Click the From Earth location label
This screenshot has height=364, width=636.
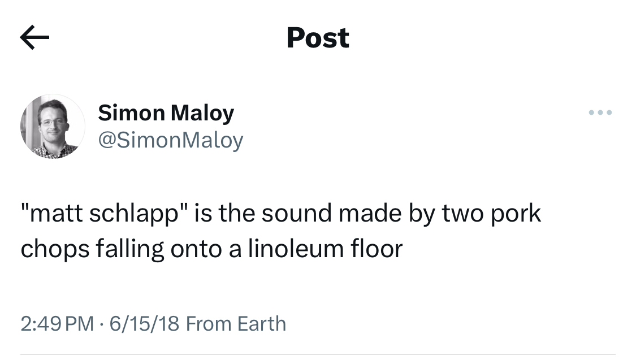[236, 324]
